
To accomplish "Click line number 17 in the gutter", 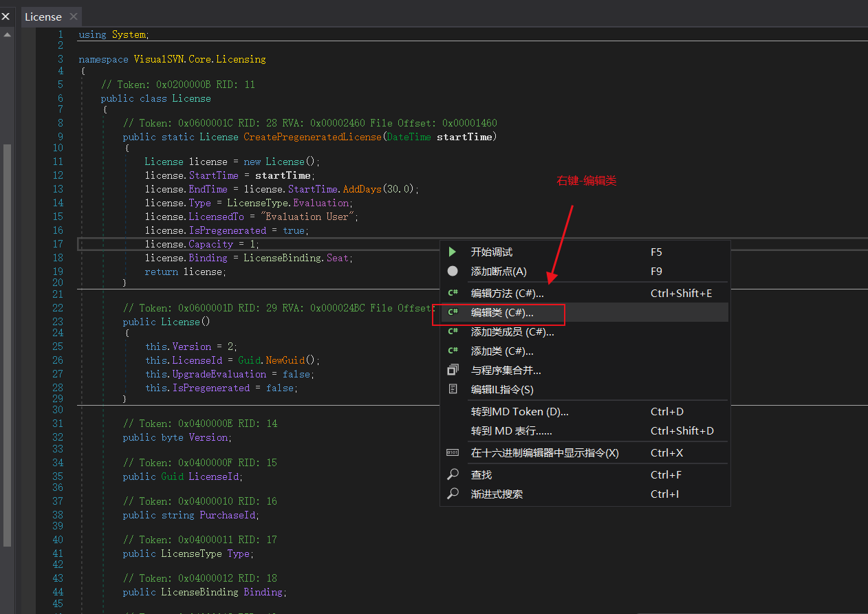I will pyautogui.click(x=57, y=244).
